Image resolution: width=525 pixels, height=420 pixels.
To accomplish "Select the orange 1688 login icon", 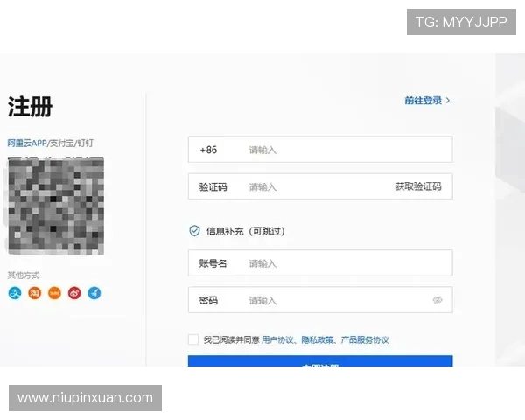I will click(54, 293).
